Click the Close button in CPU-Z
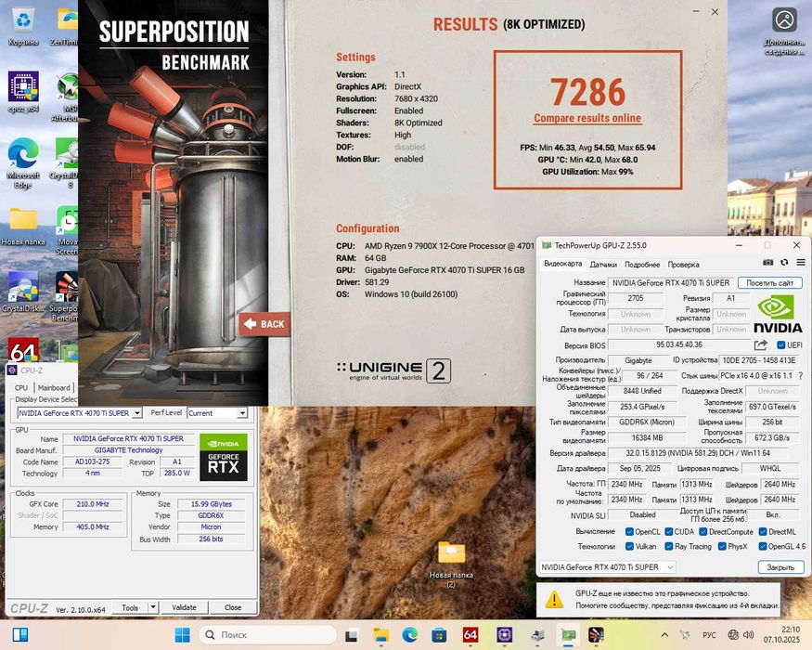This screenshot has height=650, width=812. (233, 607)
